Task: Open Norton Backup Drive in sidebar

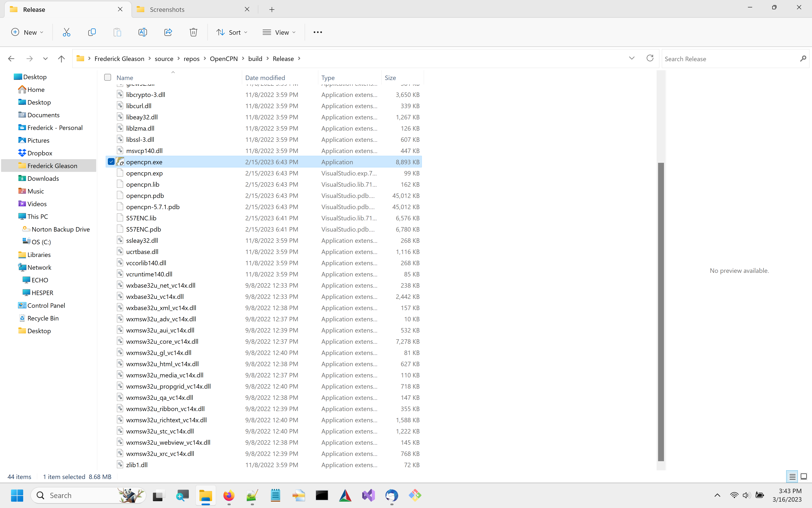Action: tap(60, 229)
